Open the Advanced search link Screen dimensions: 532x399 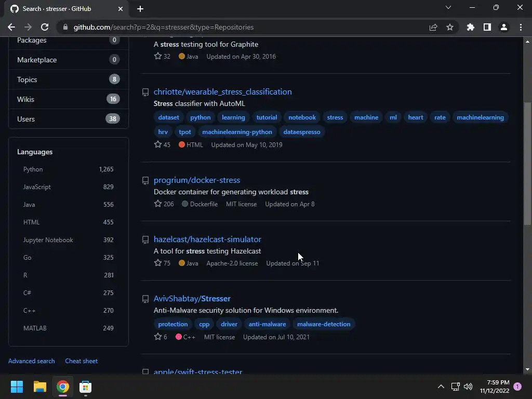[32, 361]
